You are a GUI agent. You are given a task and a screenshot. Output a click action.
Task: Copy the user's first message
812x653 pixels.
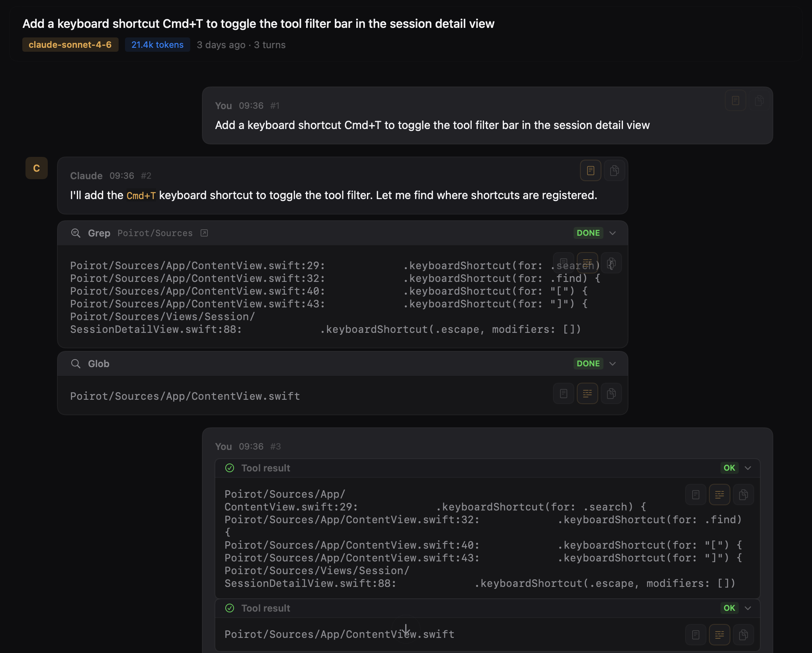coord(759,100)
